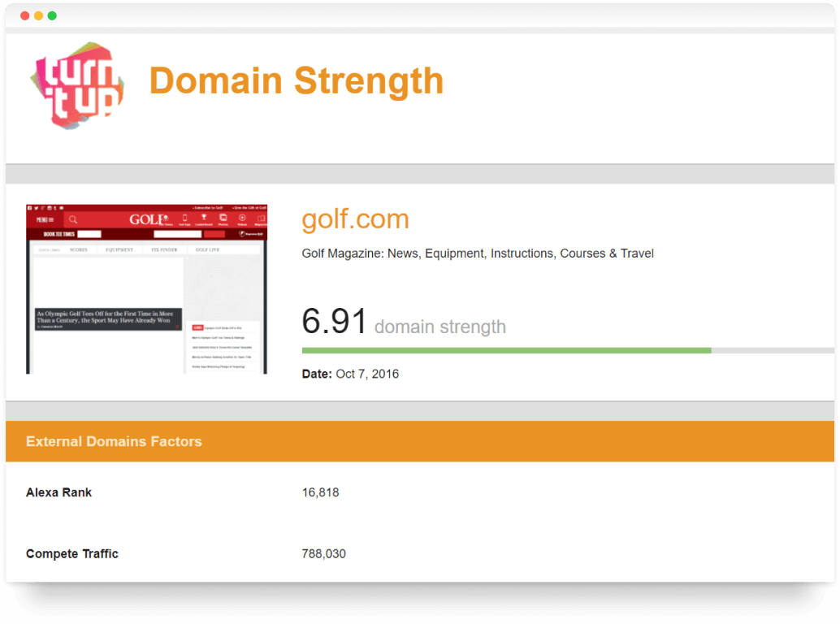Click the EQUIPMENT tab in golf.com thumbnail
Viewport: 840px width, 624px height.
tap(119, 249)
